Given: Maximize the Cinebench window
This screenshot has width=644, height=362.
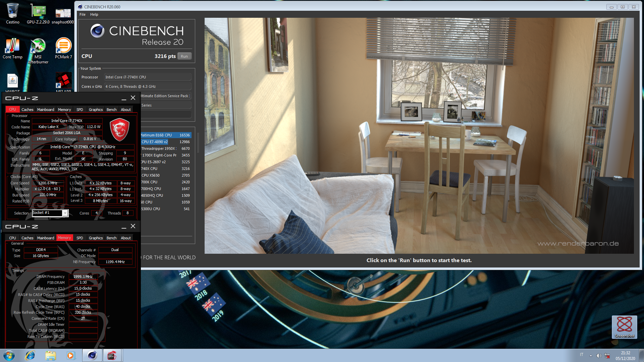Looking at the screenshot, I should coord(623,7).
